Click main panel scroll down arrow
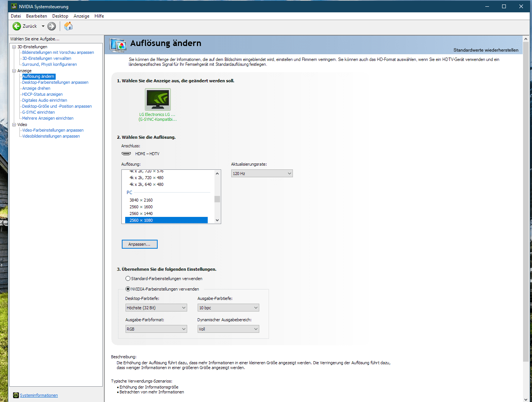Image resolution: width=532 pixels, height=402 pixels. [526, 399]
